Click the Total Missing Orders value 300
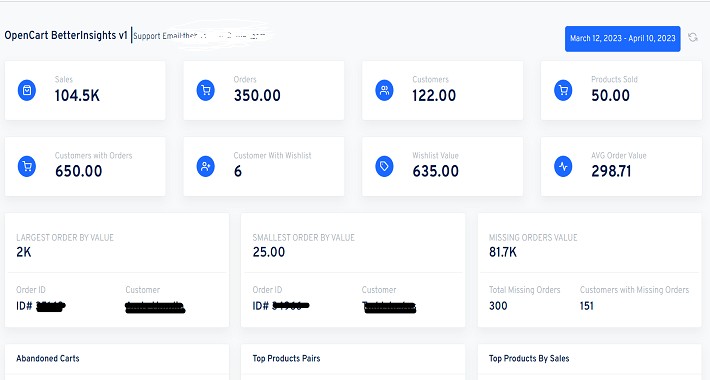 (498, 306)
